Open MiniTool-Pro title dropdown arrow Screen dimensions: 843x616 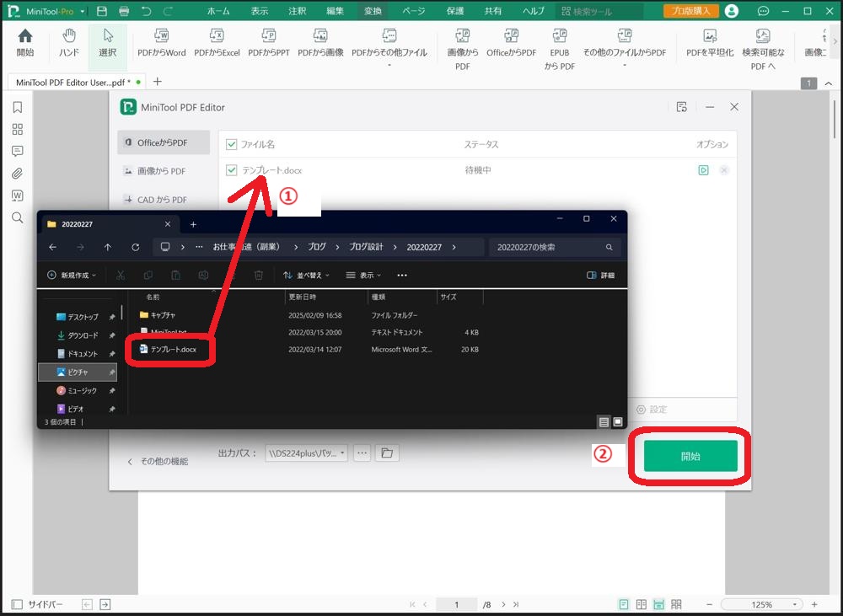pos(83,11)
